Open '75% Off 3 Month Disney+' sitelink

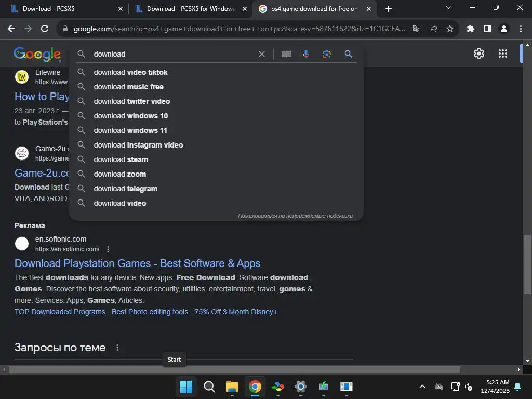click(235, 312)
